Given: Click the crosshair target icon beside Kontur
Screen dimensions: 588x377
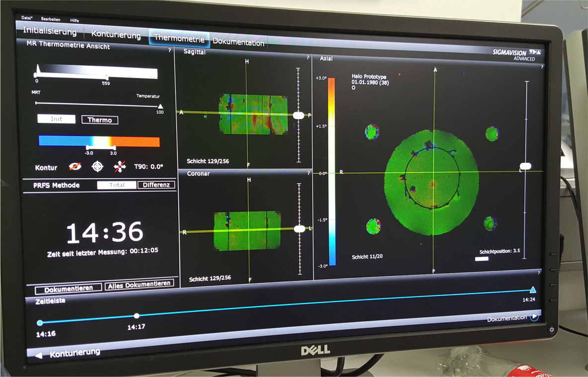Looking at the screenshot, I should click(x=97, y=166).
